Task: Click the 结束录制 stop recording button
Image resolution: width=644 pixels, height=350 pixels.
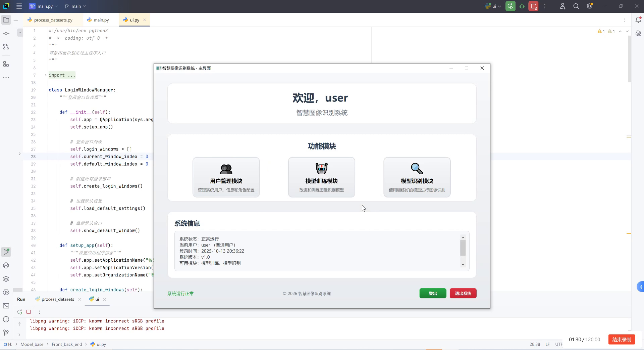Action: [x=621, y=340]
